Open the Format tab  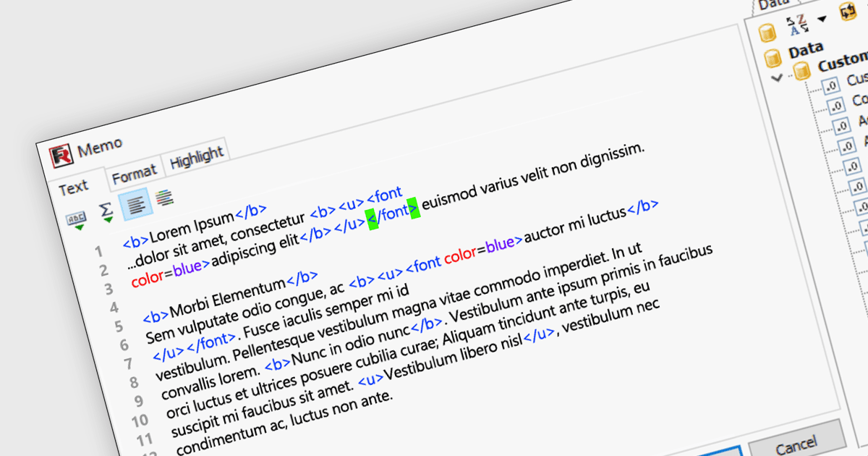(134, 174)
